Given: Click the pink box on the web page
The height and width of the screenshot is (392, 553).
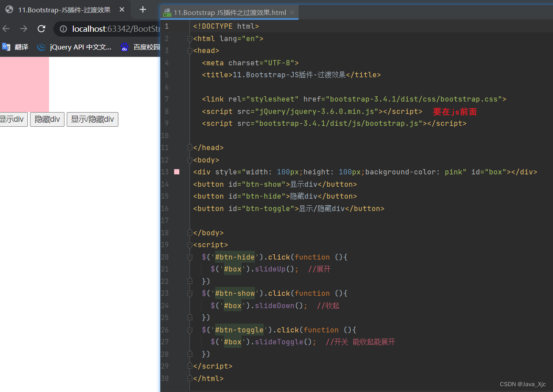Looking at the screenshot, I should point(24,84).
